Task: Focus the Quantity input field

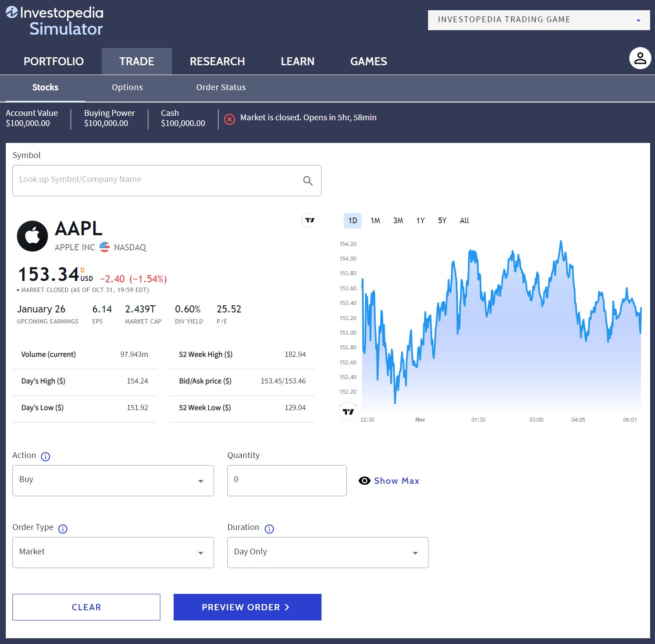Action: (x=287, y=481)
